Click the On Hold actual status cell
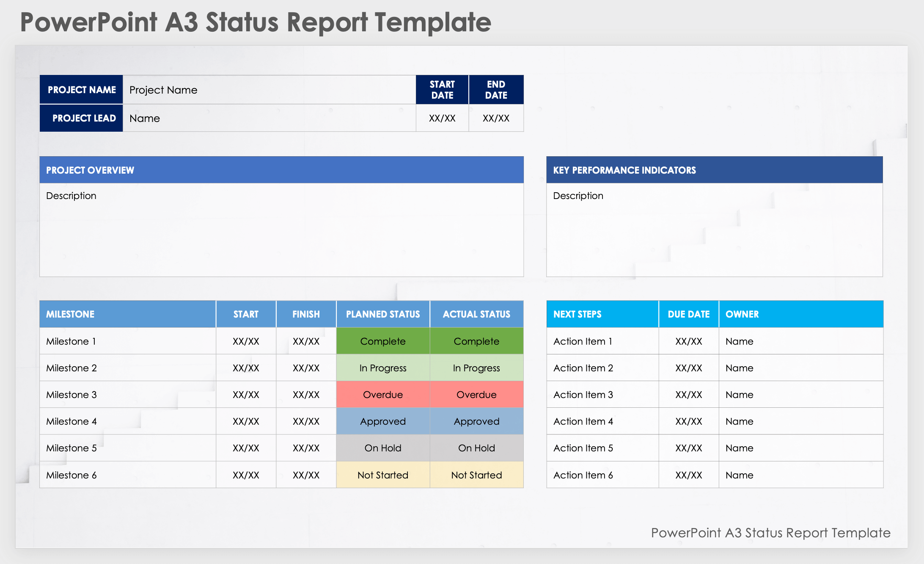 [x=476, y=448]
